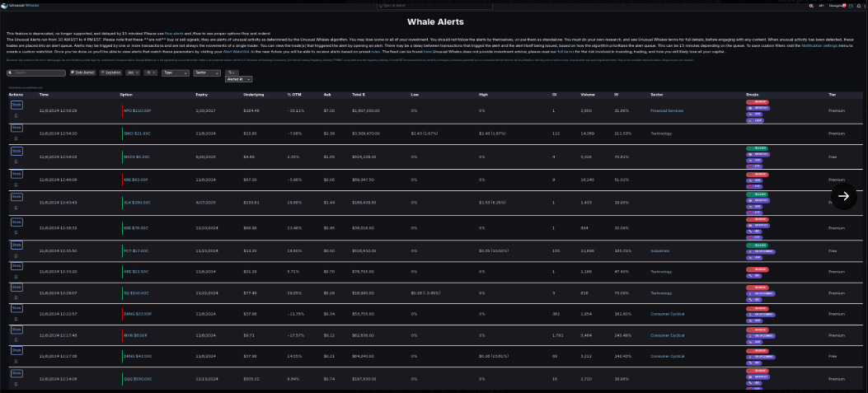Bookmark the RIVN $8.00P alert row
Screen dimensions: 868x393
(x=16, y=340)
